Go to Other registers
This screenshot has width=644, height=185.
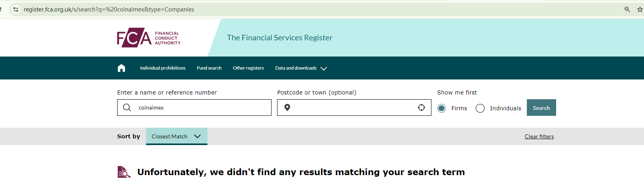pos(248,68)
